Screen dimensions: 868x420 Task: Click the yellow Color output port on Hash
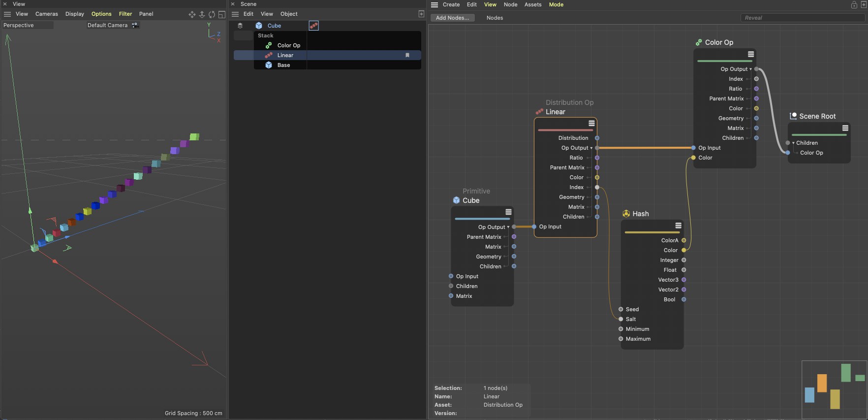pos(683,250)
